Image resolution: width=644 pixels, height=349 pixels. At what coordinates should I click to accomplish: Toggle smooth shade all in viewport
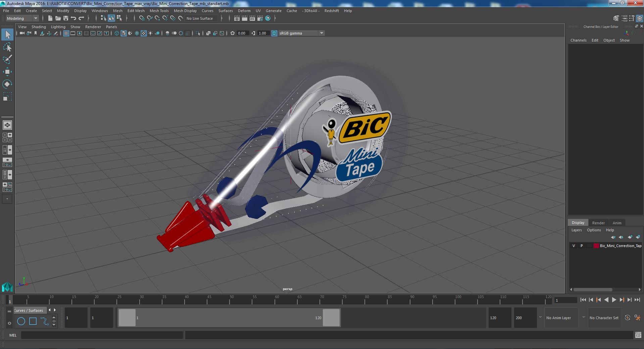coord(123,33)
